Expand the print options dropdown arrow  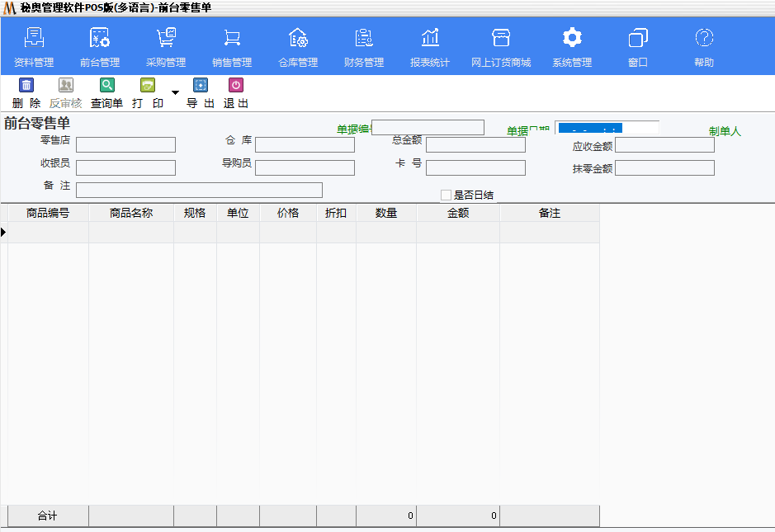click(x=175, y=92)
